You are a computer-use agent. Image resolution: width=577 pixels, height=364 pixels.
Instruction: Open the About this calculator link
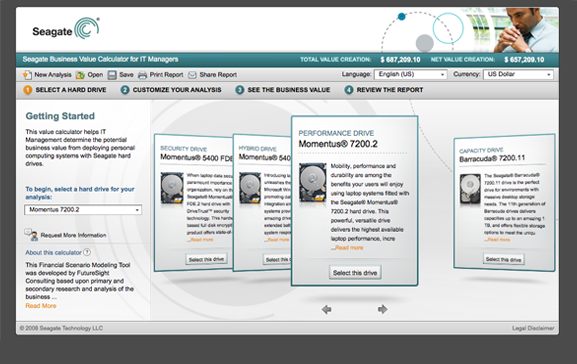[53, 252]
